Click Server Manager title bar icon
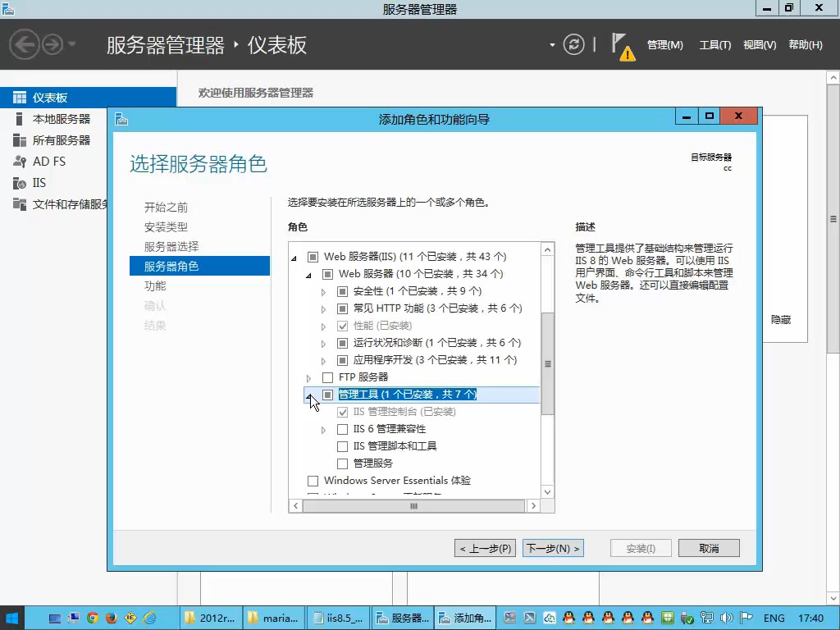 (x=7, y=8)
